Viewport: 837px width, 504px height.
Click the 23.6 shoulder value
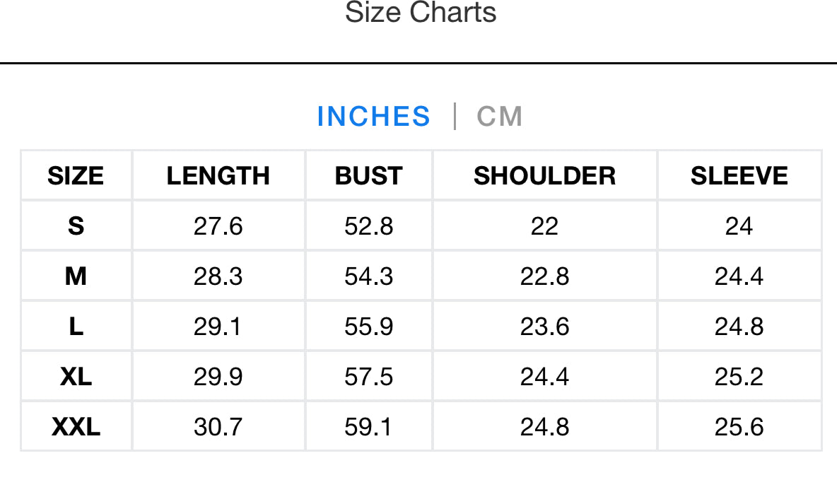click(544, 327)
